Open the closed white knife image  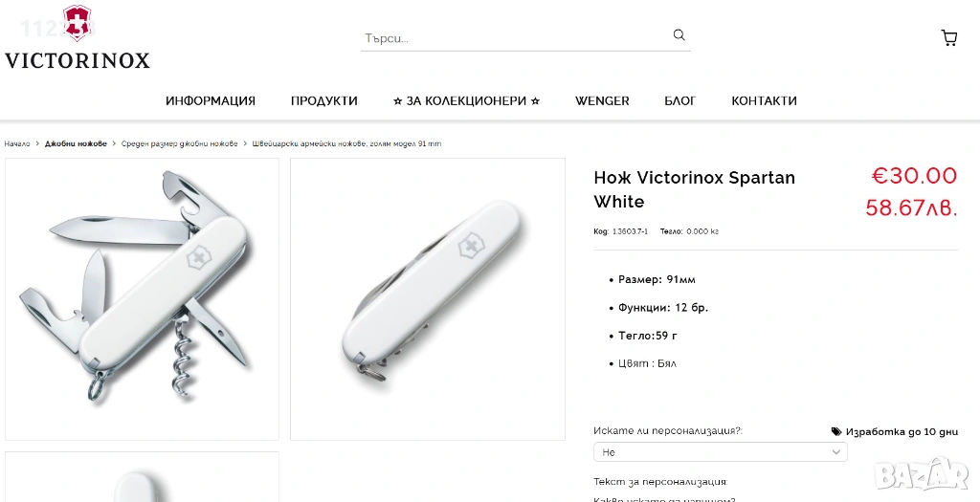428,299
